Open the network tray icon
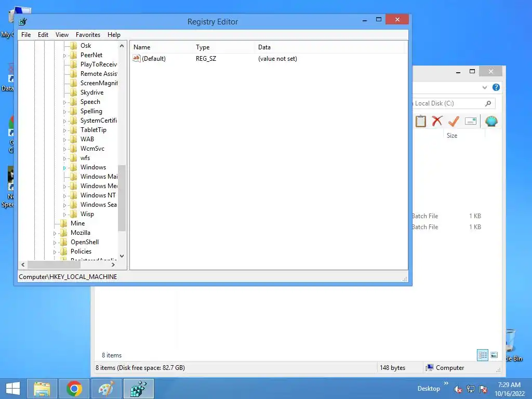Viewport: 532px width, 399px height. click(x=471, y=389)
